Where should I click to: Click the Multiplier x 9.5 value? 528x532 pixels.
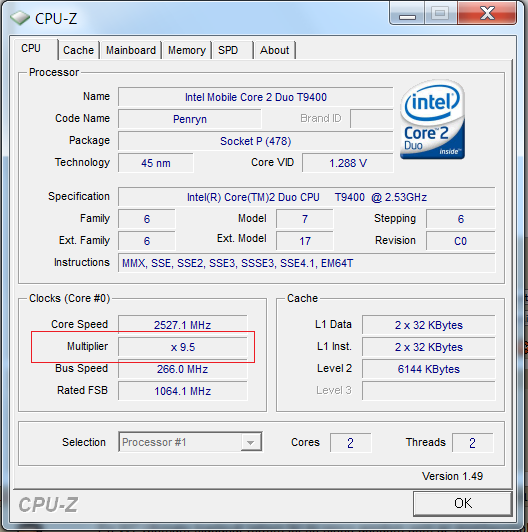pyautogui.click(x=183, y=347)
